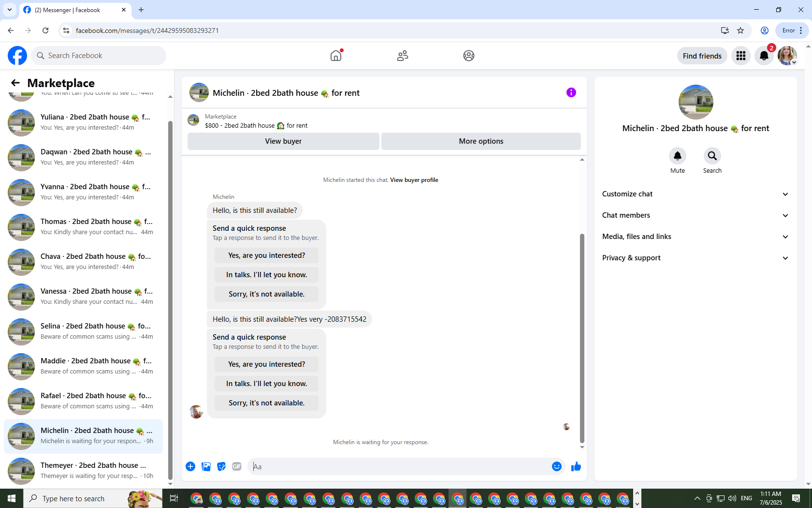Click the Search Facebook box
812x508 pixels.
tap(99, 56)
